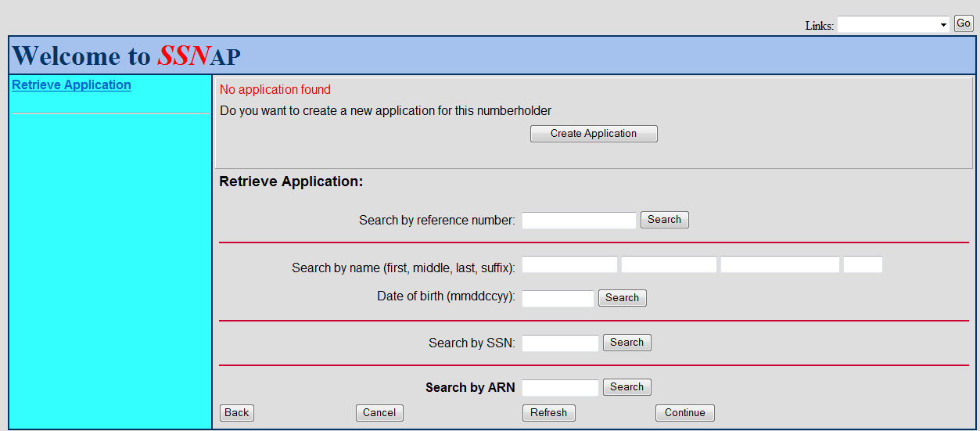This screenshot has width=980, height=431.
Task: Focus the first name search field
Action: point(569,264)
